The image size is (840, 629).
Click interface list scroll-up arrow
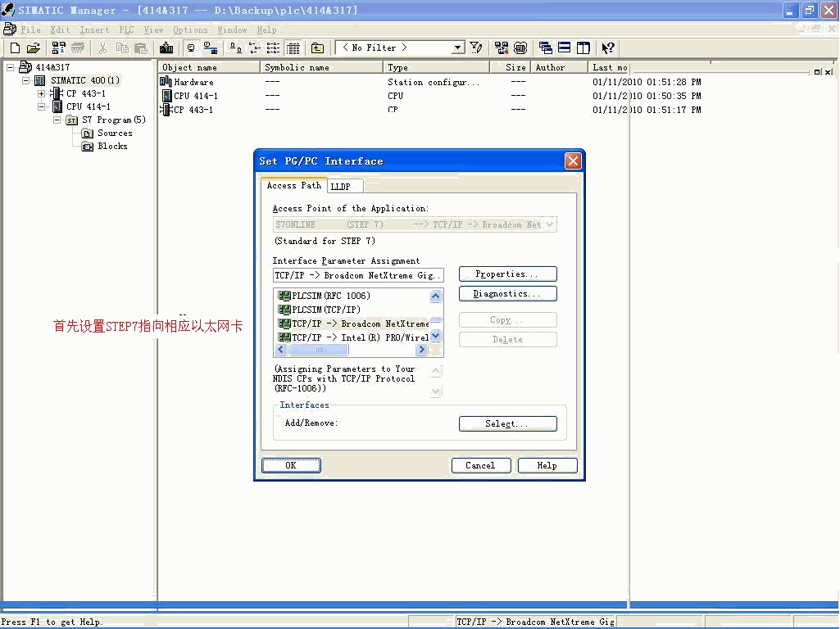435,296
